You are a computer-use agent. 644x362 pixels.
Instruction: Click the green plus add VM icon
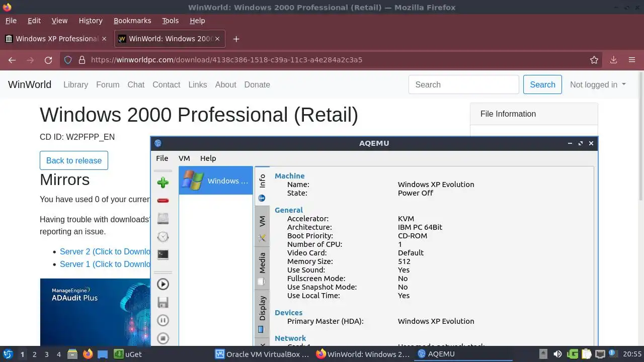pyautogui.click(x=163, y=182)
